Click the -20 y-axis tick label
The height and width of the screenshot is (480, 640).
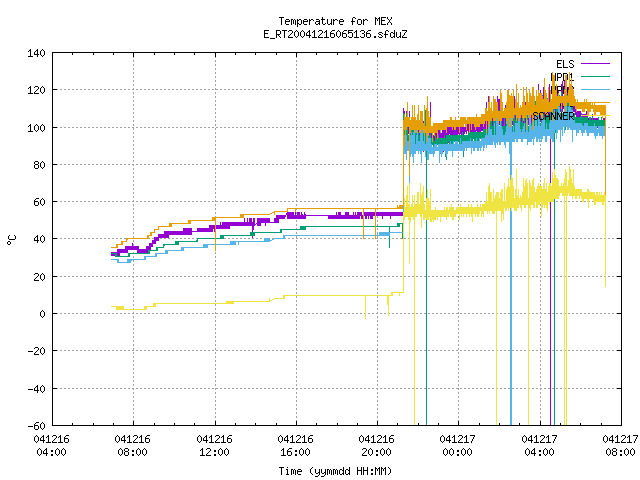[x=36, y=351]
